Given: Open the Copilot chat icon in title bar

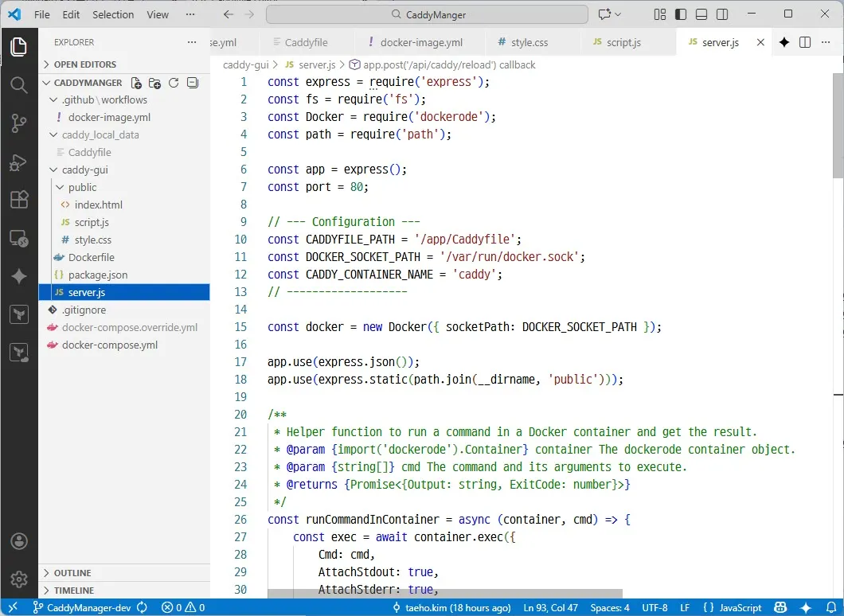Looking at the screenshot, I should click(604, 14).
